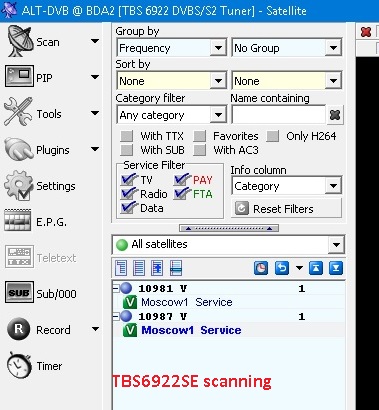Click the Reset Filters button
379x410 pixels.
pyautogui.click(x=286, y=209)
